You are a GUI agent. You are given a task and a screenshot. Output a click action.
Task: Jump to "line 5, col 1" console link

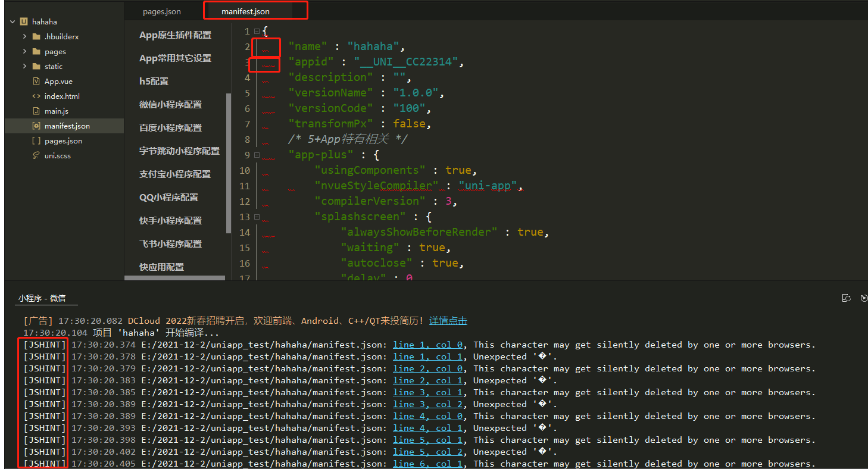[x=427, y=440]
